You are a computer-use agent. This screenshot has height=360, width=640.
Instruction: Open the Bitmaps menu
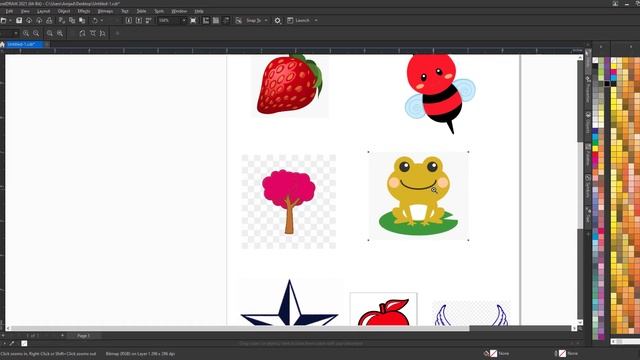(x=105, y=11)
